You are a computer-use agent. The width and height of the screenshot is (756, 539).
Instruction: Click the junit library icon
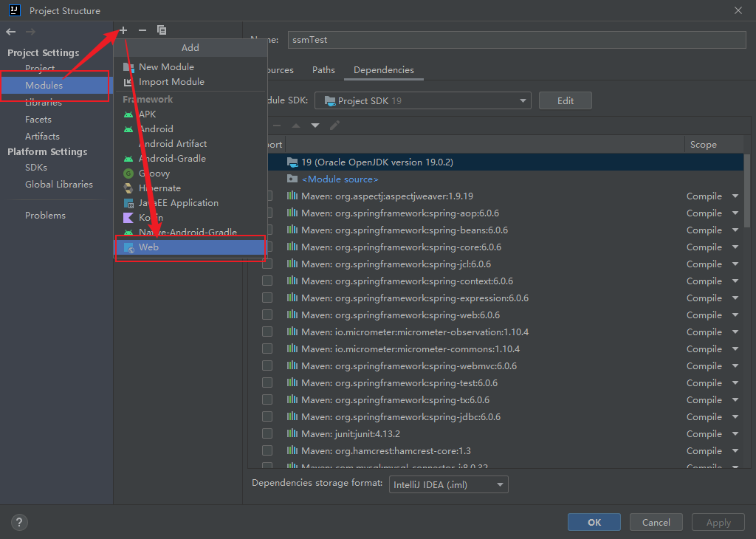[x=292, y=433]
